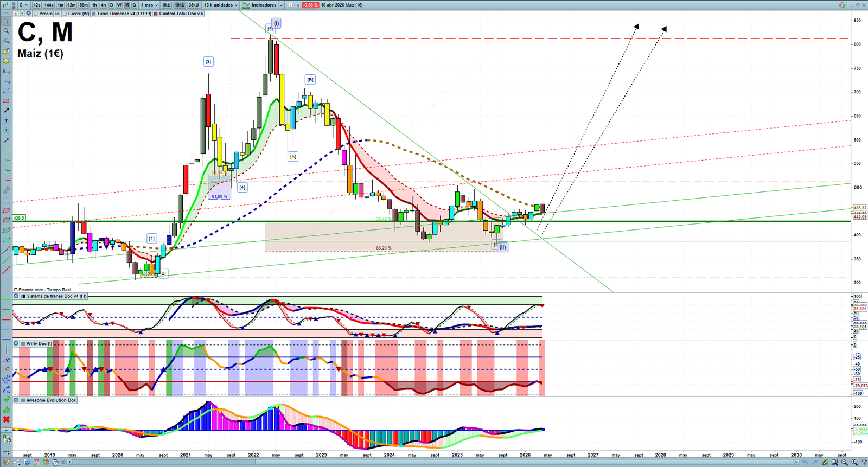Image resolution: width=868 pixels, height=467 pixels.
Task: Pick the red diagonal line tool
Action: (x=6, y=270)
